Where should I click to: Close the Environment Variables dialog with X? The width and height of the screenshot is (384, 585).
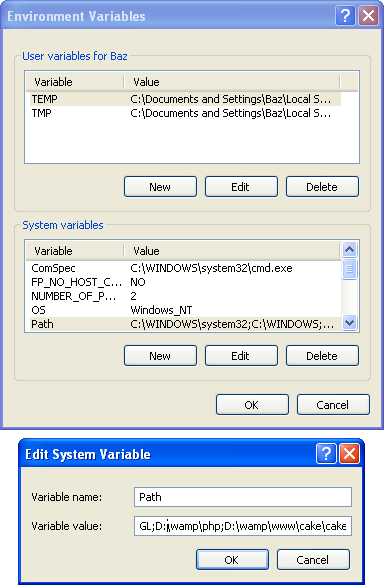[x=369, y=16]
